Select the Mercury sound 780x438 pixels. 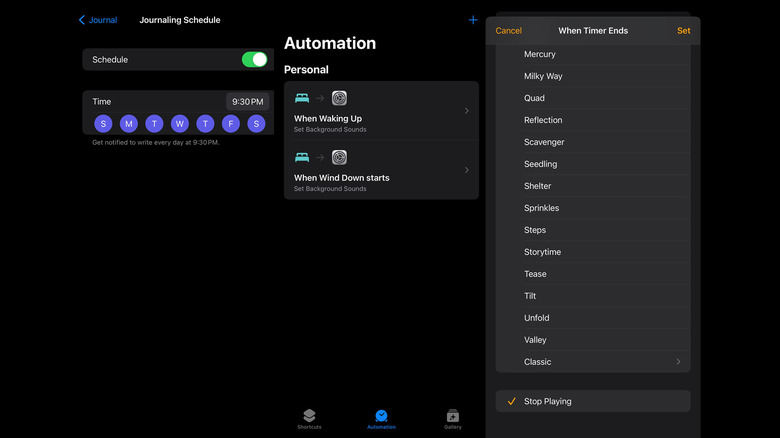point(593,54)
